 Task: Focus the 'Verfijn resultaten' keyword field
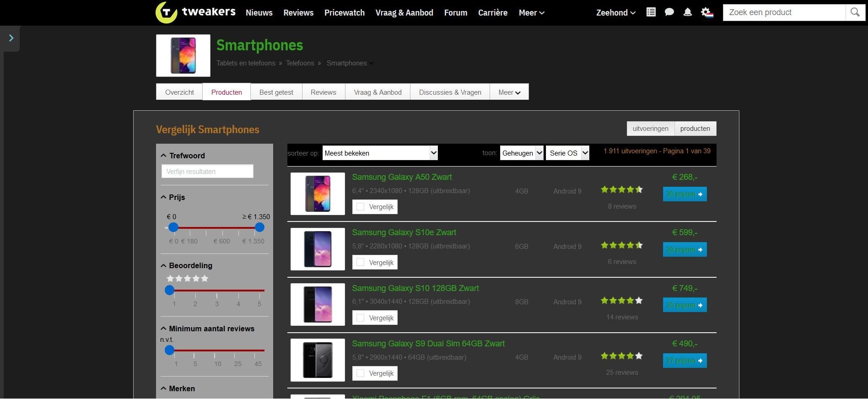click(x=207, y=171)
